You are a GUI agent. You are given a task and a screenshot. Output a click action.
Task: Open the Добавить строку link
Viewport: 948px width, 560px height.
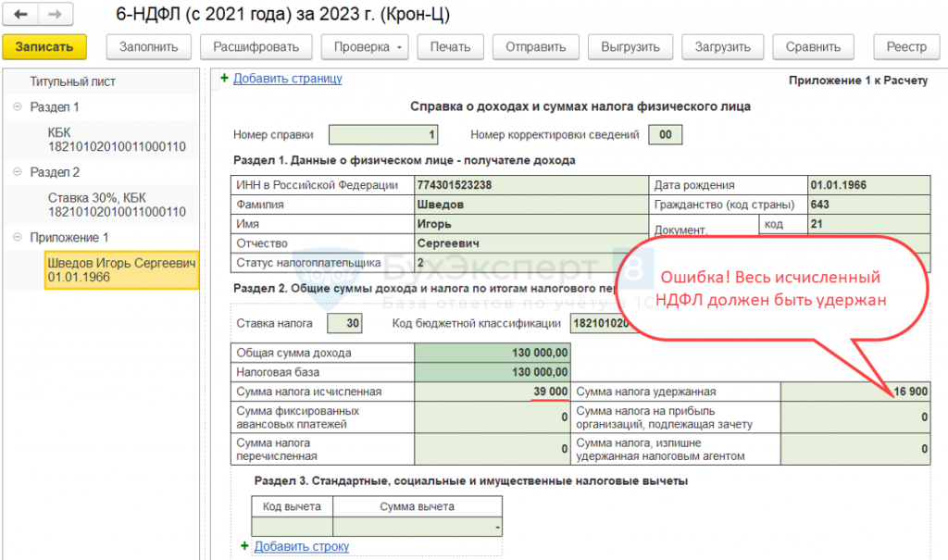coord(302,546)
